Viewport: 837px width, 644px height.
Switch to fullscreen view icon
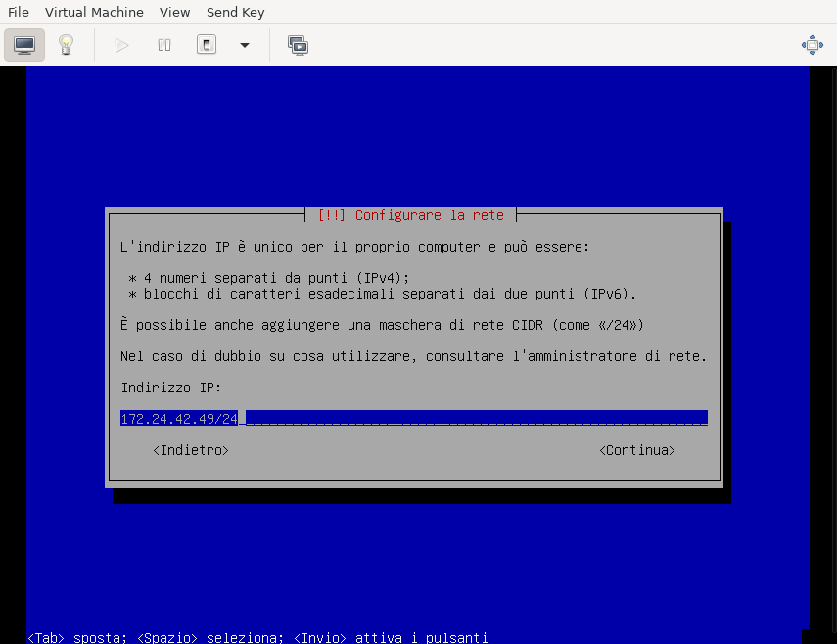(812, 45)
